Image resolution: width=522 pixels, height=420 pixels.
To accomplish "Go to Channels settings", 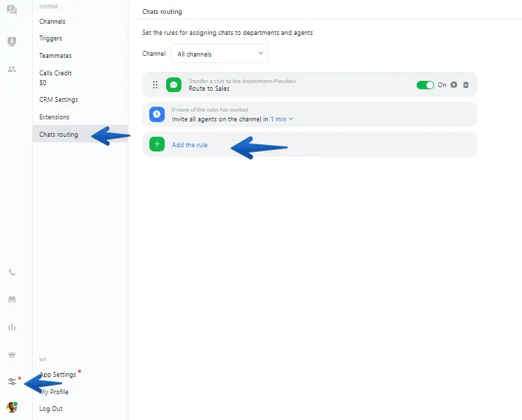I will coord(52,22).
